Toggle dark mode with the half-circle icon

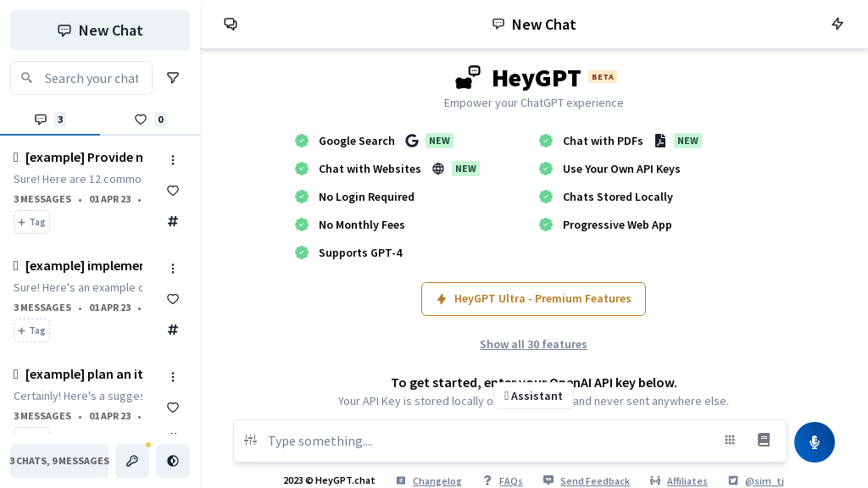[173, 461]
